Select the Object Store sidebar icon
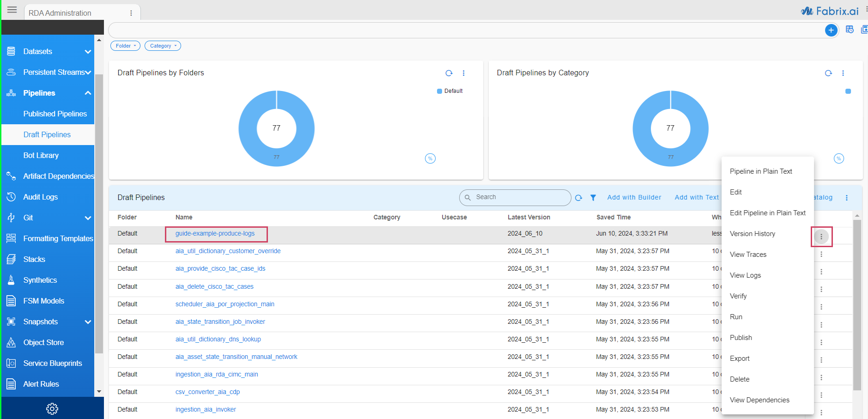 click(x=11, y=342)
